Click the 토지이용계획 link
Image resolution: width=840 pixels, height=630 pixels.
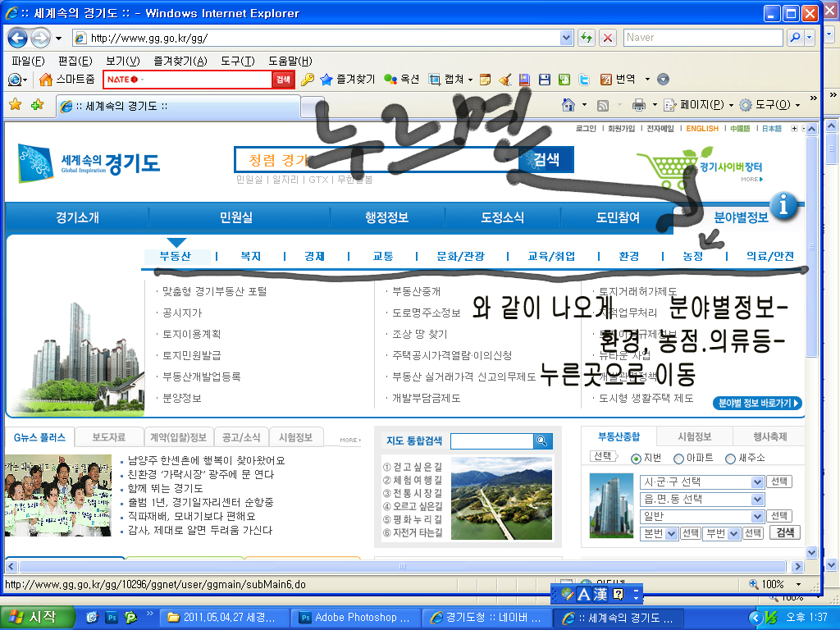coord(191,335)
